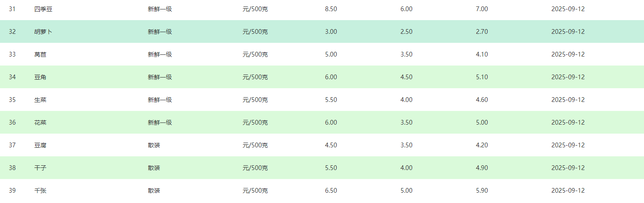The image size is (644, 203).
Task: Click the 2.70 average price for 胡萝卜
Action: pyautogui.click(x=482, y=32)
